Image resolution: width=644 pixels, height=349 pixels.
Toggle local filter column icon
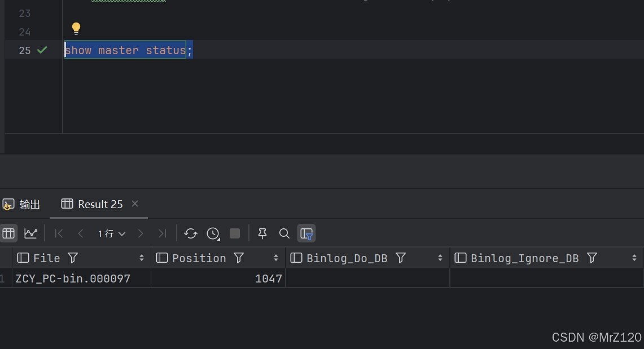coord(306,233)
